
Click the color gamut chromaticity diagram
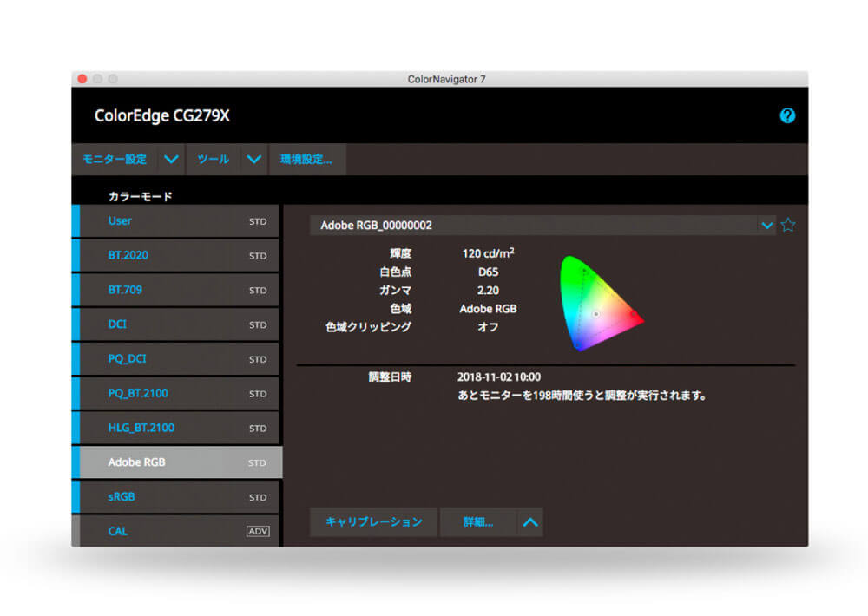tap(602, 303)
